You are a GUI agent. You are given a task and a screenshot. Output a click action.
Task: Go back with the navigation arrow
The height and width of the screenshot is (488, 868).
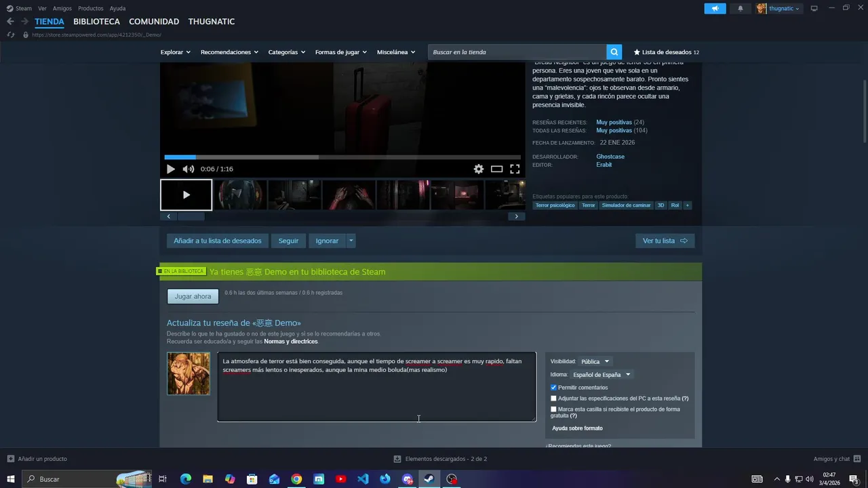click(x=10, y=22)
